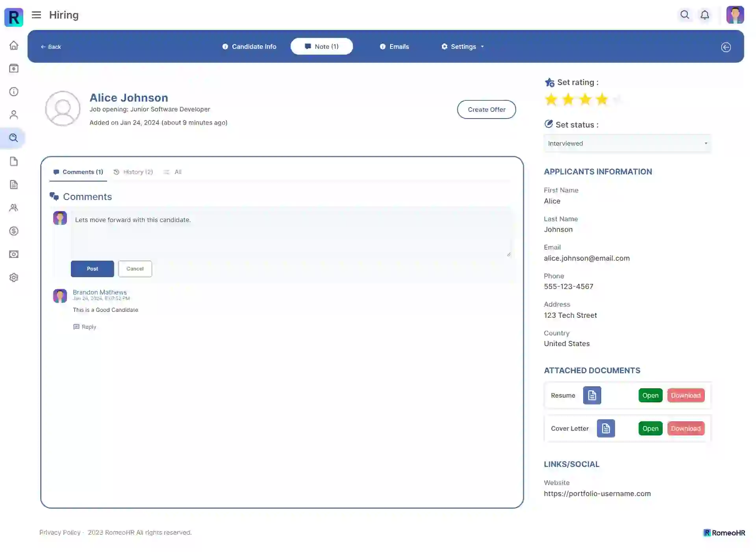This screenshot has width=756, height=552.
Task: Download the Resume
Action: [x=686, y=395]
